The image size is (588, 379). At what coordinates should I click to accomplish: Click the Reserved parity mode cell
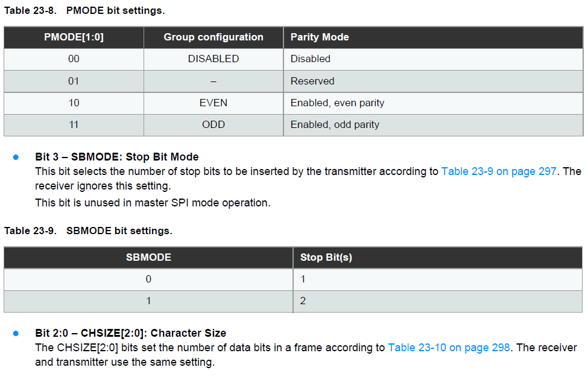click(433, 81)
